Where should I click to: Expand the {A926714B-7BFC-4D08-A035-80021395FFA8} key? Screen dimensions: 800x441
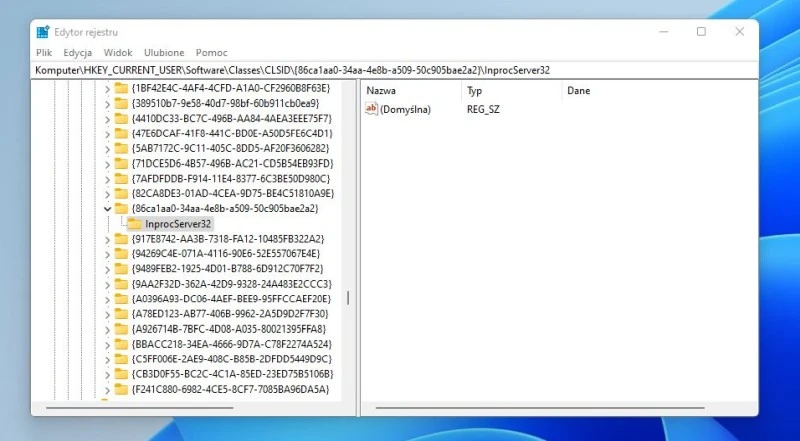tap(107, 330)
